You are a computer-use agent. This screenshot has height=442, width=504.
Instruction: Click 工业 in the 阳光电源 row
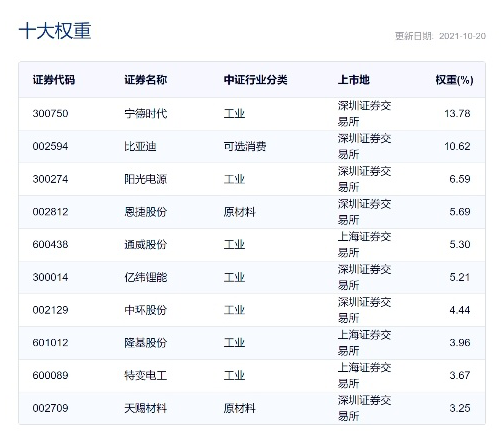234,179
